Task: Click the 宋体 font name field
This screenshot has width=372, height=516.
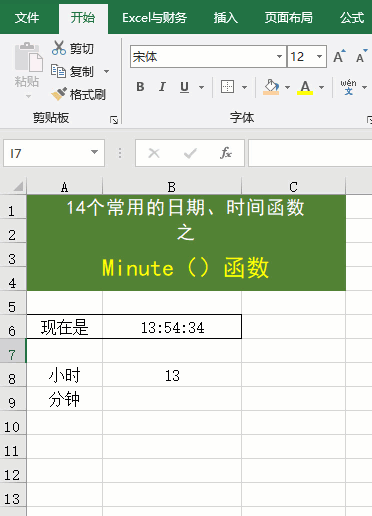Action: coord(208,57)
